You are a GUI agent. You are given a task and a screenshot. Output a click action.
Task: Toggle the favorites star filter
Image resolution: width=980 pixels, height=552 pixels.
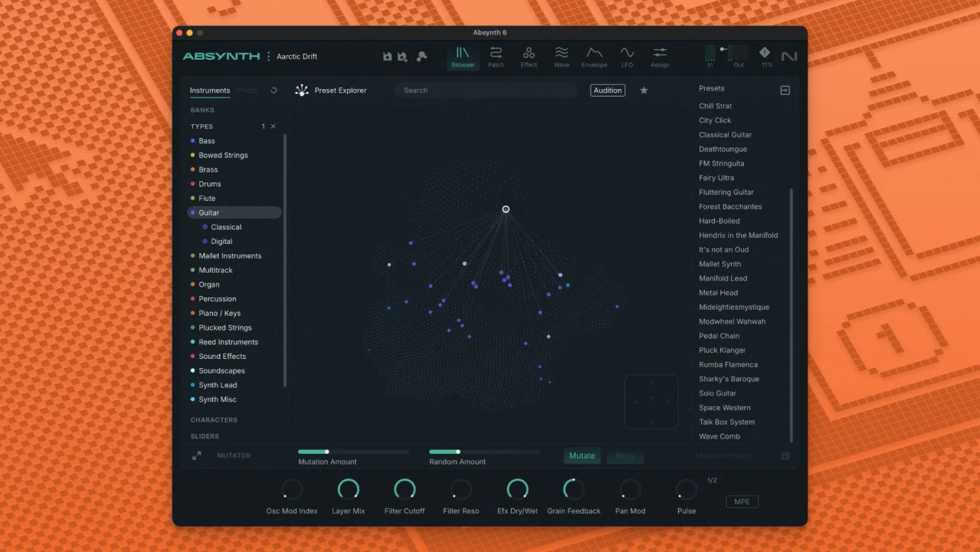(x=644, y=90)
